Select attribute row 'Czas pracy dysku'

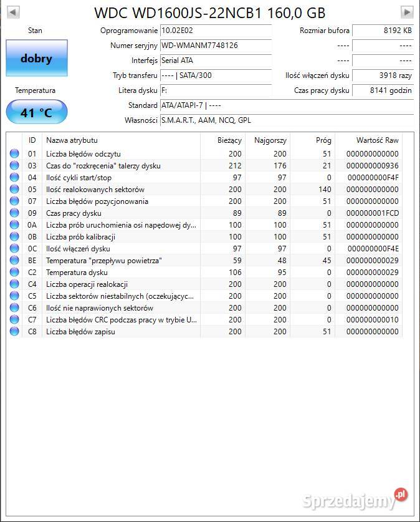(204, 213)
